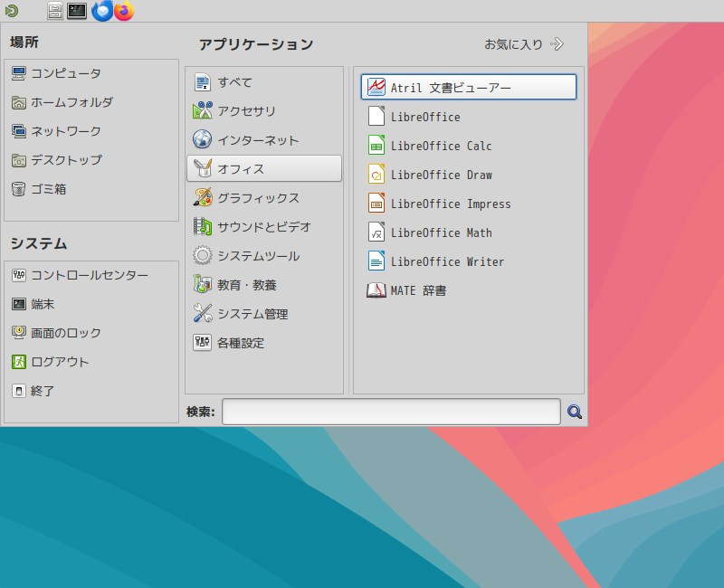Launch LibreOffice Math
724x588 pixels.
click(468, 232)
